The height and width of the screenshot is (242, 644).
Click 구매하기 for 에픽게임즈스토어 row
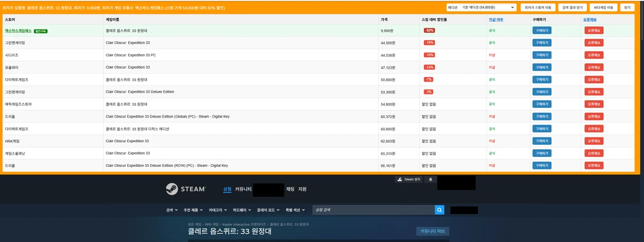pyautogui.click(x=541, y=104)
